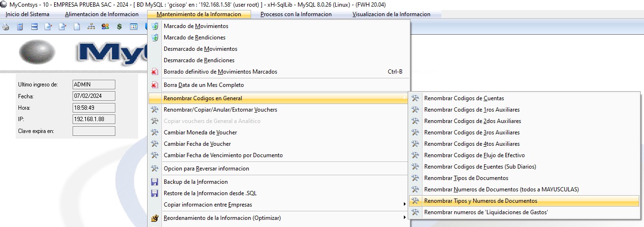Open the calculator toolbar icon
Image resolution: width=644 pixels, height=227 pixels.
pos(20,27)
